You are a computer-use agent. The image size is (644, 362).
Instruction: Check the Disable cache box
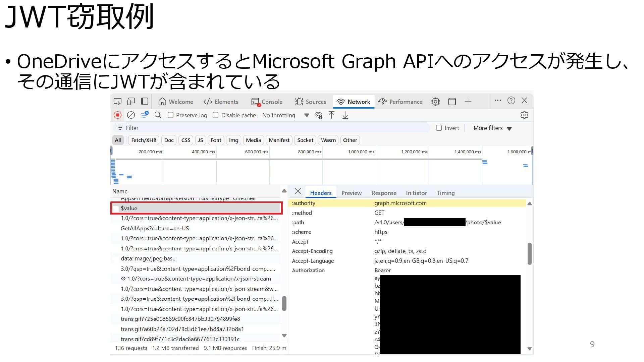216,115
